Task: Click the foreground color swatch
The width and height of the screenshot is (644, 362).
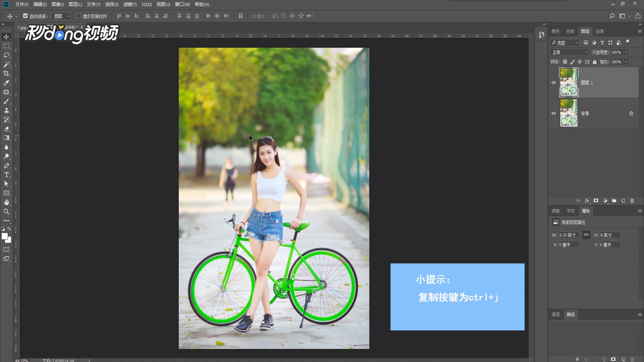Action: (x=5, y=236)
